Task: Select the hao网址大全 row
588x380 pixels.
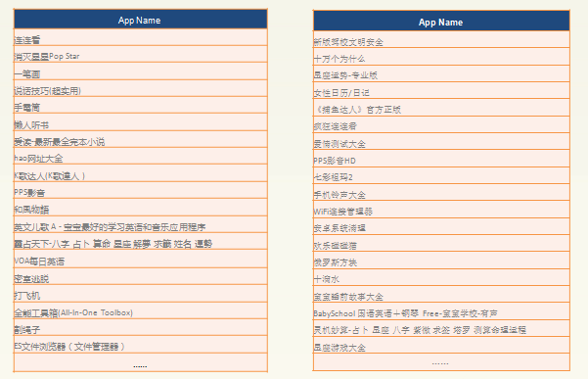Action: [x=140, y=156]
